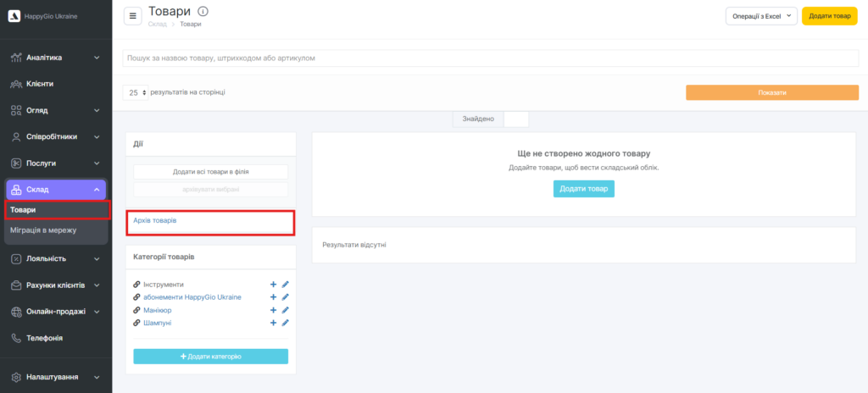Click the info icon beside Товари title
The height and width of the screenshot is (393, 868).
(202, 11)
